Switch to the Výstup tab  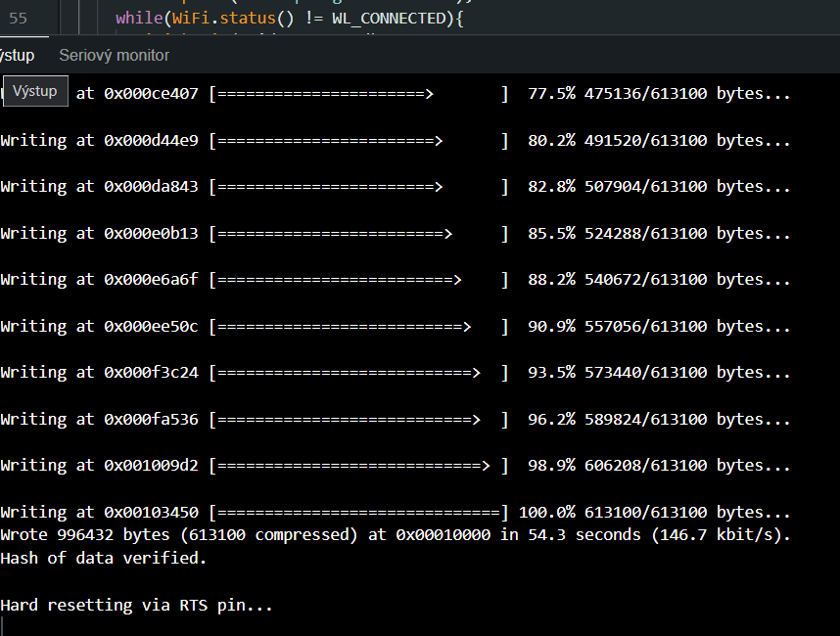pos(17,56)
